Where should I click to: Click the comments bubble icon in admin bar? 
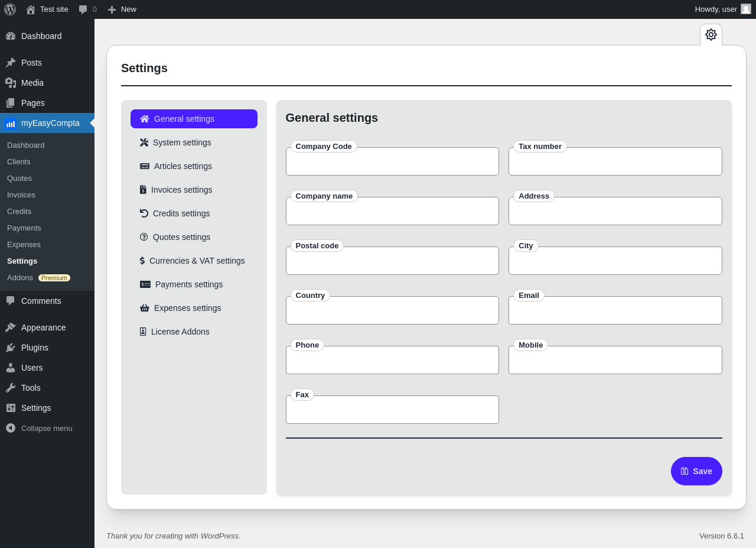pos(83,9)
